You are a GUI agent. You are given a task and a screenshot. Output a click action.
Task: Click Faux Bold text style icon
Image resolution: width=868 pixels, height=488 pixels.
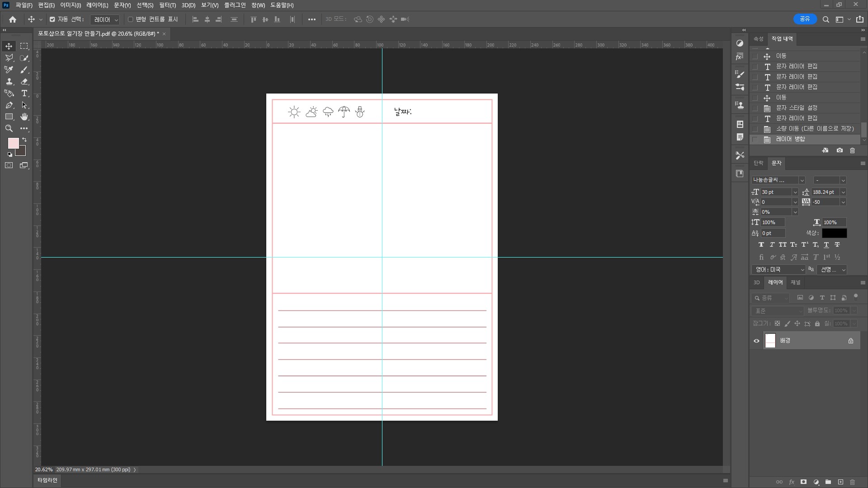tap(761, 244)
